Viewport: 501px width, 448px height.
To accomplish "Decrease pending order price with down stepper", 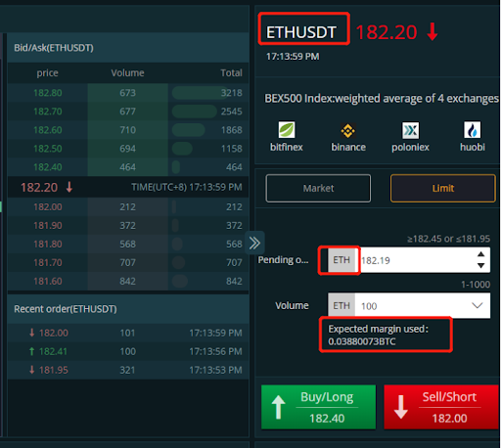I will tap(480, 265).
